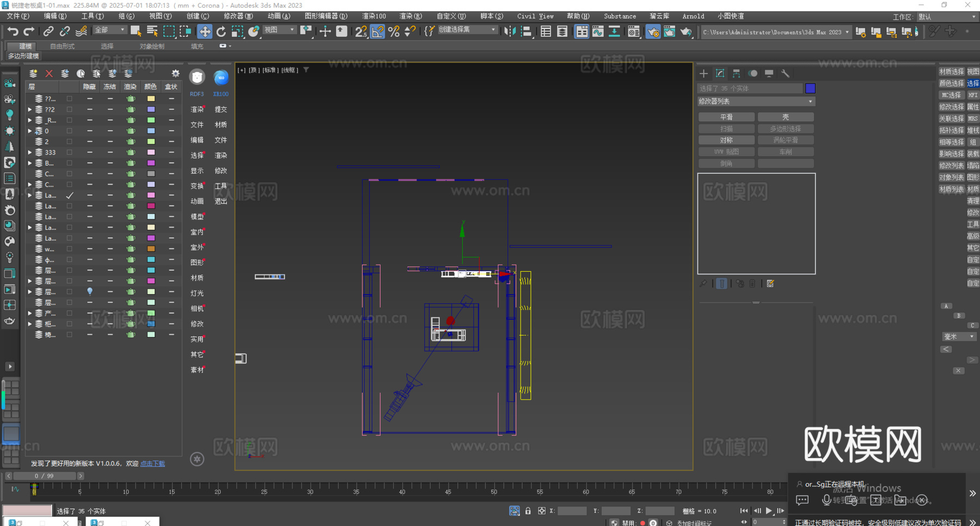Toggle the 2.5D Snaps button
Image resolution: width=980 pixels, height=526 pixels.
pyautogui.click(x=360, y=32)
